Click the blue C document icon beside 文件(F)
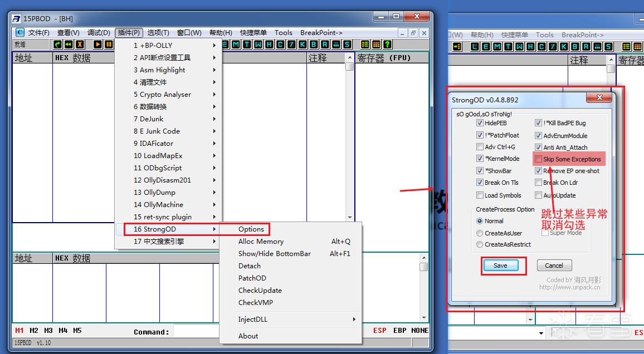Image resolution: width=644 pixels, height=354 pixels. pyautogui.click(x=19, y=32)
